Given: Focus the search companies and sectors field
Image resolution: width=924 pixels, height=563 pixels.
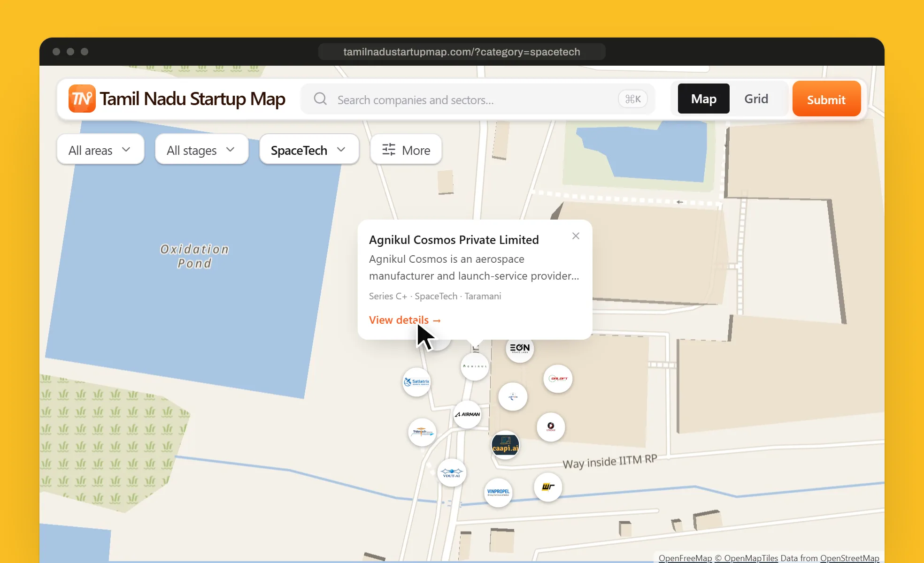Looking at the screenshot, I should (477, 99).
